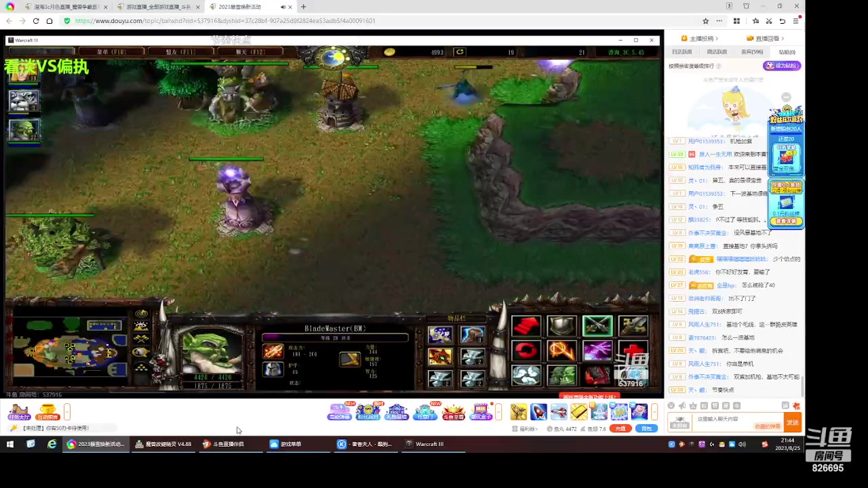Screen dimensions: 868x488
Task: Click the BladeMaster experience level bar
Action: (335, 338)
